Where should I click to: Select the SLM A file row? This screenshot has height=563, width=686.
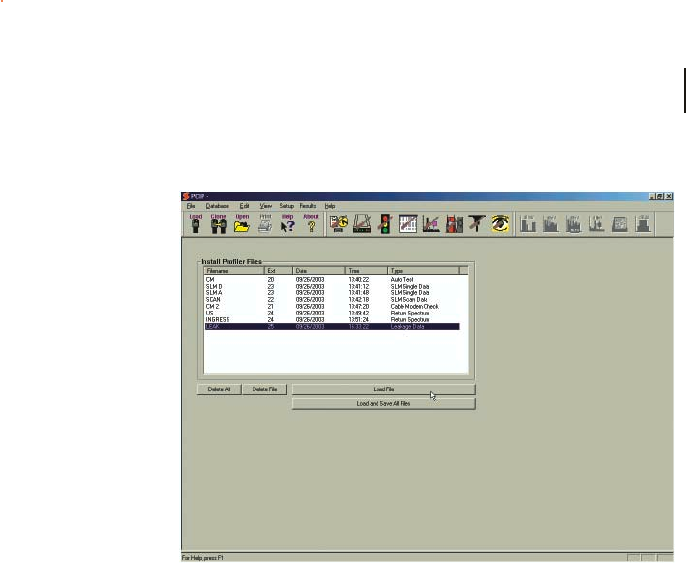pos(332,293)
